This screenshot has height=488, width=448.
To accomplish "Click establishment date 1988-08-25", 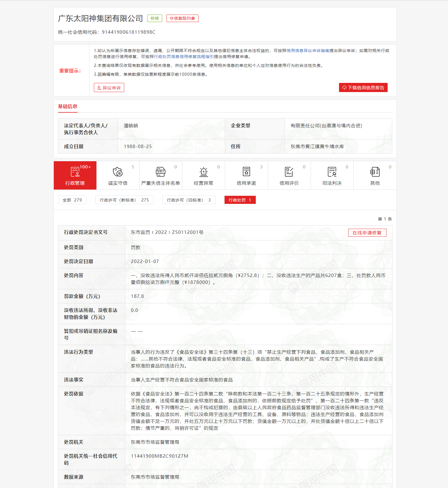I will pyautogui.click(x=138, y=146).
